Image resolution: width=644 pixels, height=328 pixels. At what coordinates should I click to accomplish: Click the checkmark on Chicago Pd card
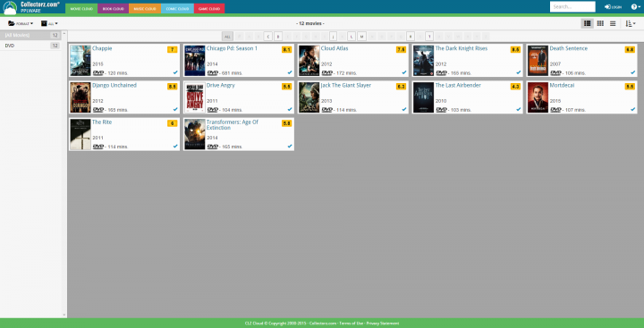click(x=290, y=72)
